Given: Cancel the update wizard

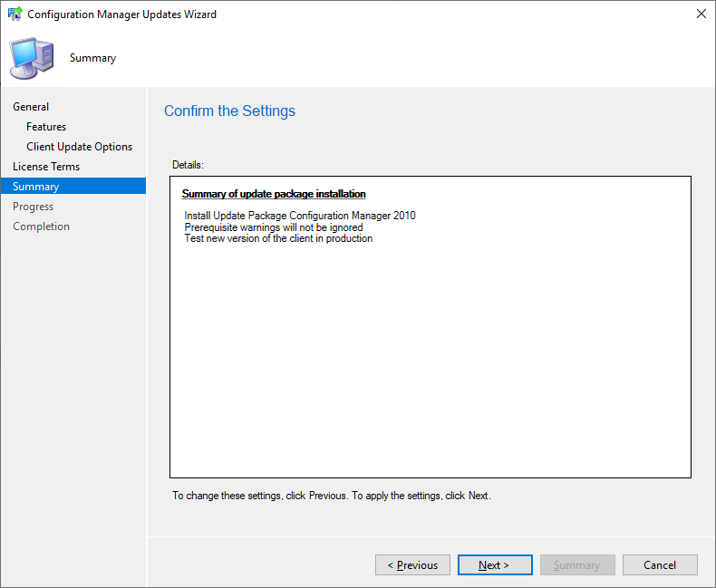Looking at the screenshot, I should tap(660, 565).
